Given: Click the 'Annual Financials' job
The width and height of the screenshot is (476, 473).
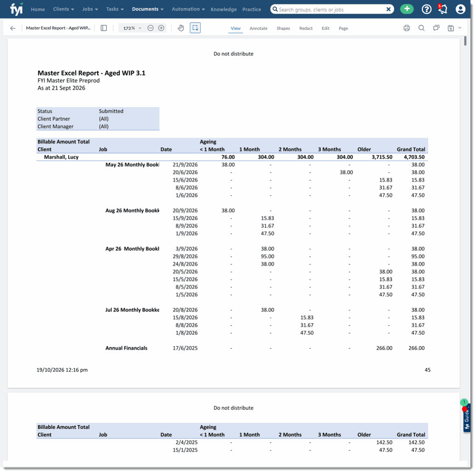Looking at the screenshot, I should 126,348.
